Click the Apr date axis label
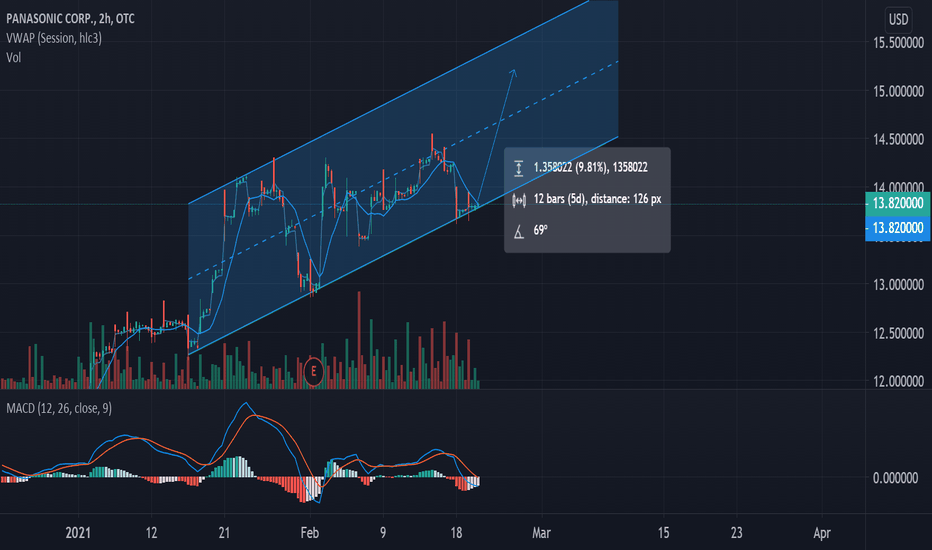This screenshot has height=550, width=932. click(x=821, y=533)
